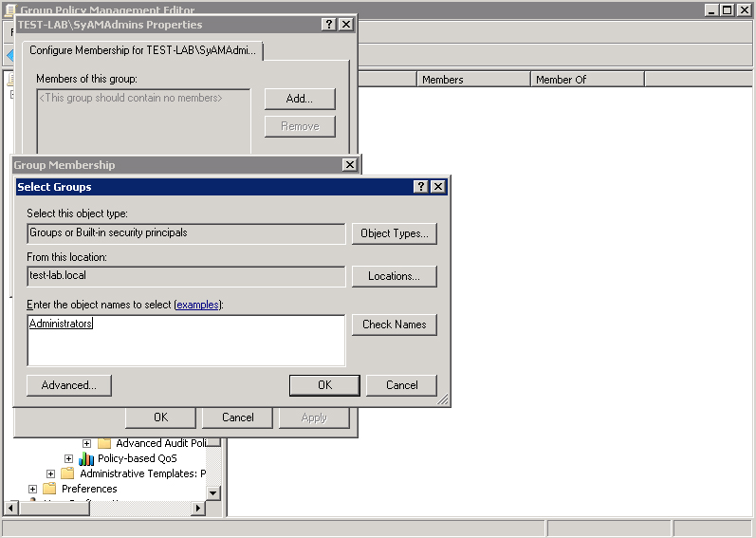Click the Member Of column header
Screen dimensions: 756x538
[x=587, y=80]
